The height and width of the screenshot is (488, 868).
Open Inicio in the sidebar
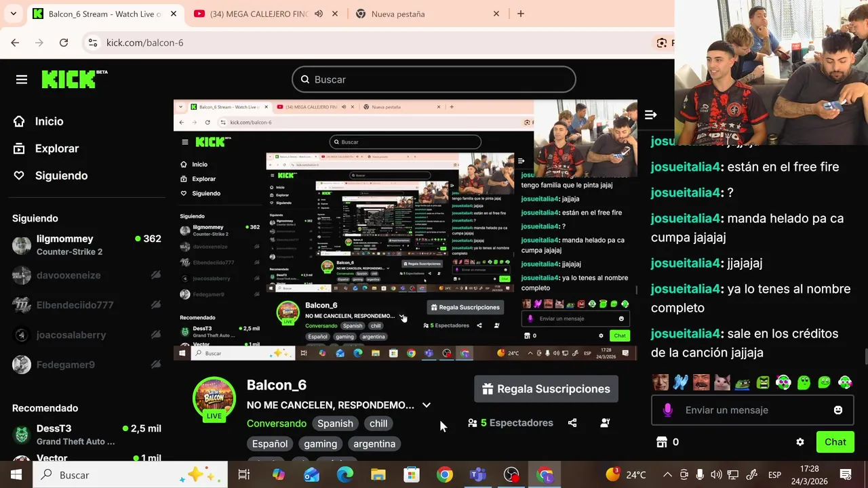[49, 121]
